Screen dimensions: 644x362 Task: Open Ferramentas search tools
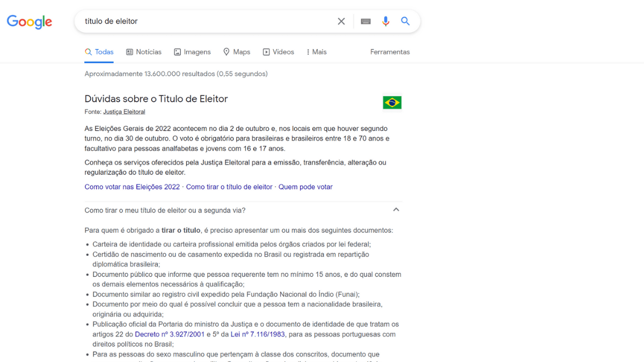tap(390, 52)
